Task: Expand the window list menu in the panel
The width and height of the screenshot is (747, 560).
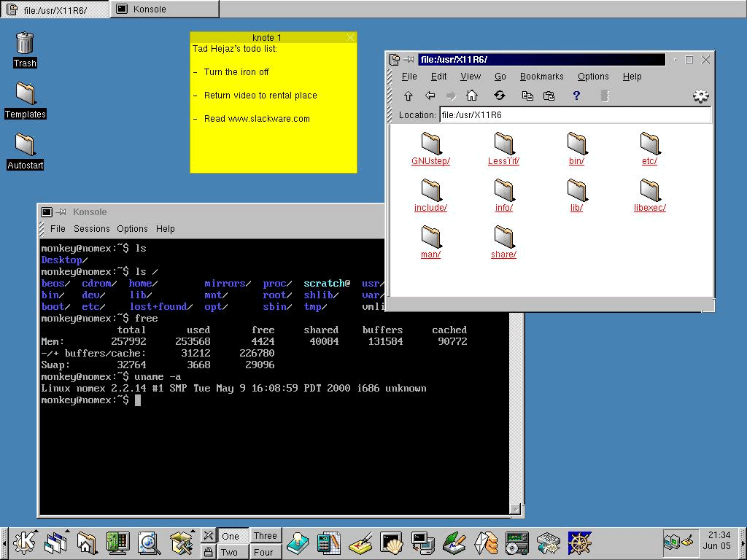Action: (55, 542)
